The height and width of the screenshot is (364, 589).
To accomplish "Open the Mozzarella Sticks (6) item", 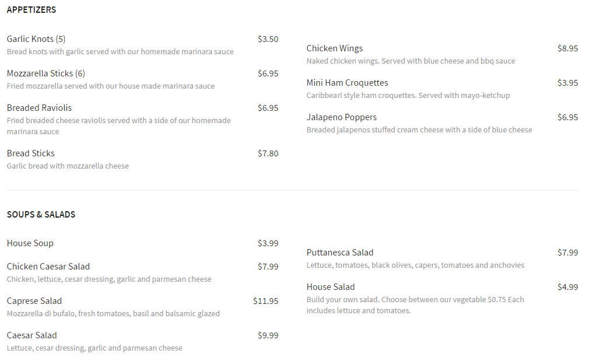I will coord(46,73).
